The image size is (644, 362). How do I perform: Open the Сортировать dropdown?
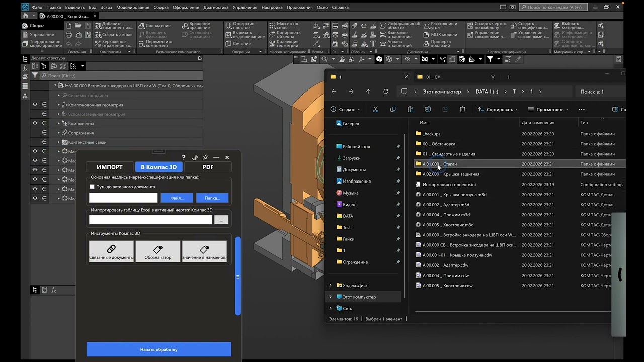point(498,109)
